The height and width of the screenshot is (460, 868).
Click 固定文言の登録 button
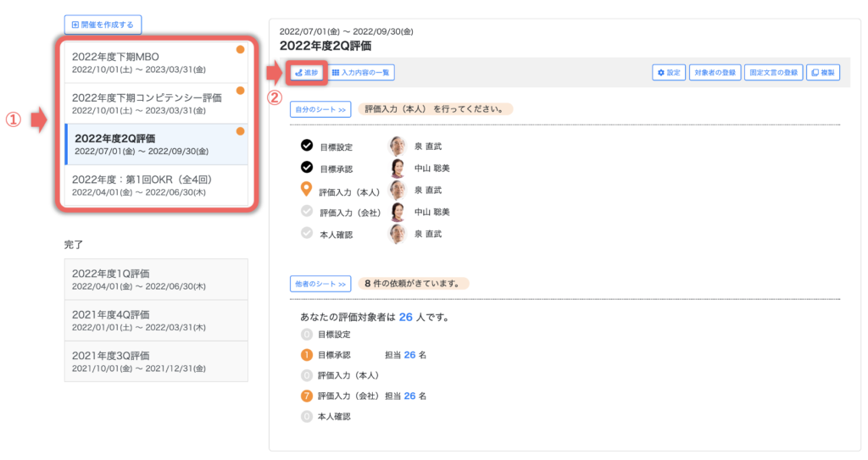(773, 73)
